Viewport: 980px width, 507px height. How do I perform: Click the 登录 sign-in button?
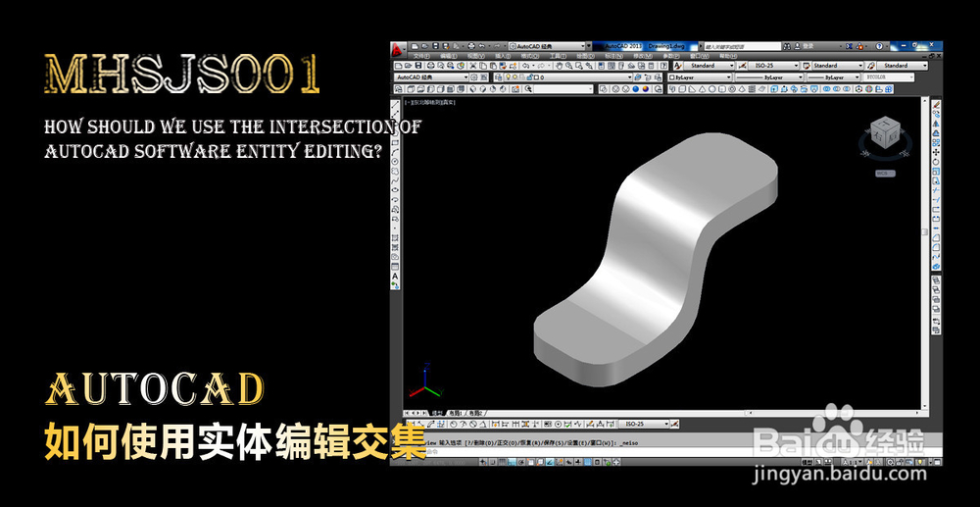point(804,46)
